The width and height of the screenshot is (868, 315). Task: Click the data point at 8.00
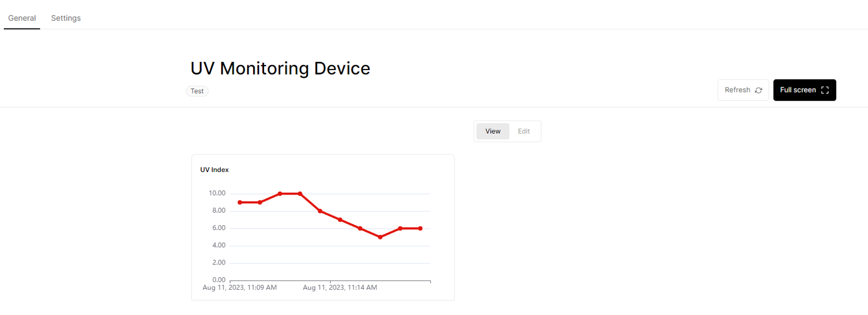click(x=320, y=211)
